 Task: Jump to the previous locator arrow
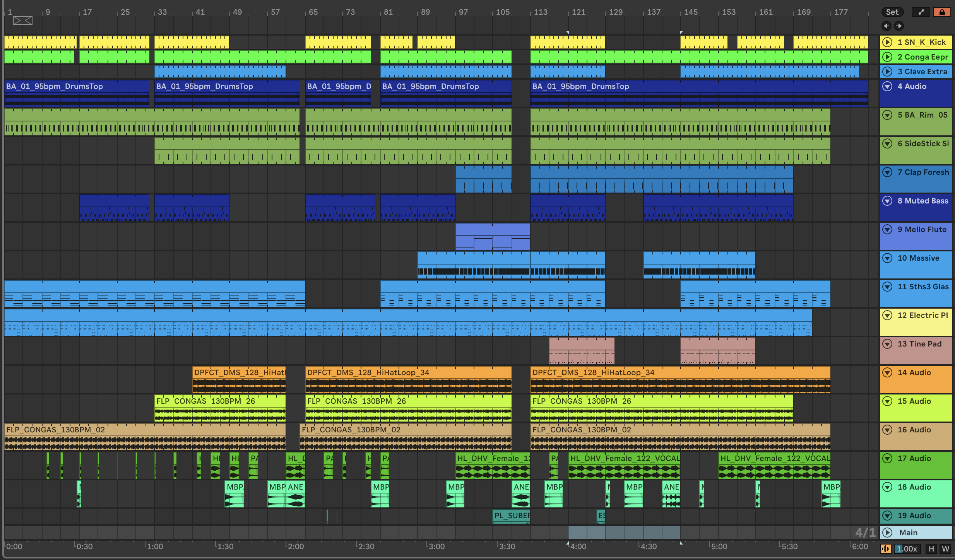coord(886,26)
